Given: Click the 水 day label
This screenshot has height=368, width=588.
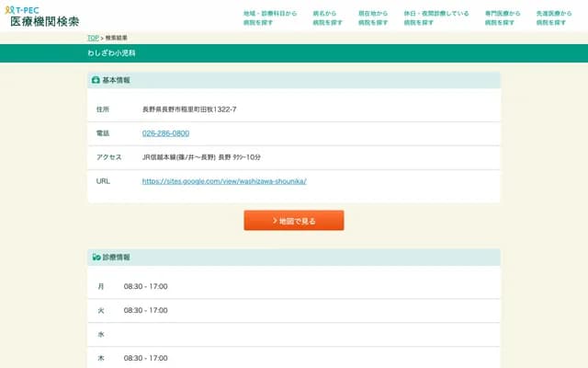Looking at the screenshot, I should [x=101, y=335].
